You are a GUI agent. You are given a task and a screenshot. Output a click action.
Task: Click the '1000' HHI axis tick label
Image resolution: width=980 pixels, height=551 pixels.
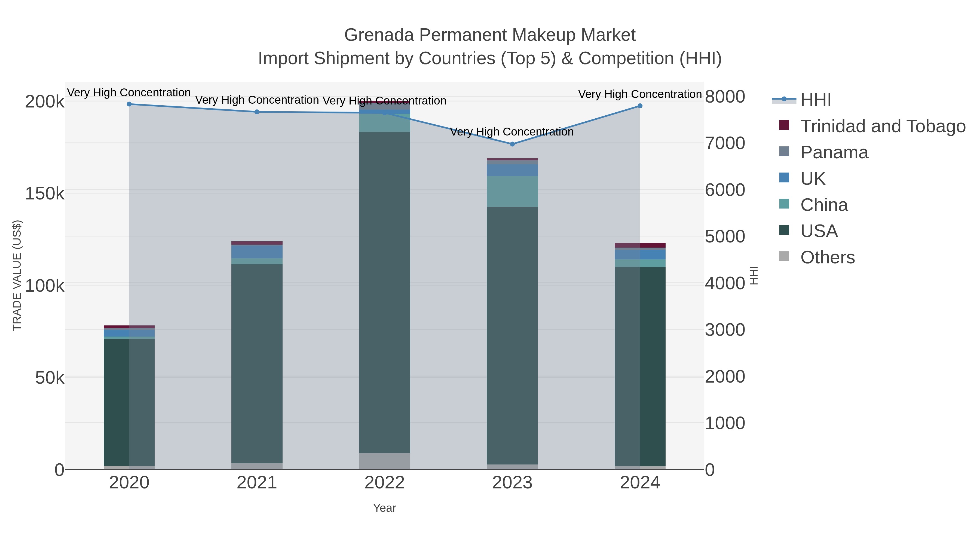725,423
